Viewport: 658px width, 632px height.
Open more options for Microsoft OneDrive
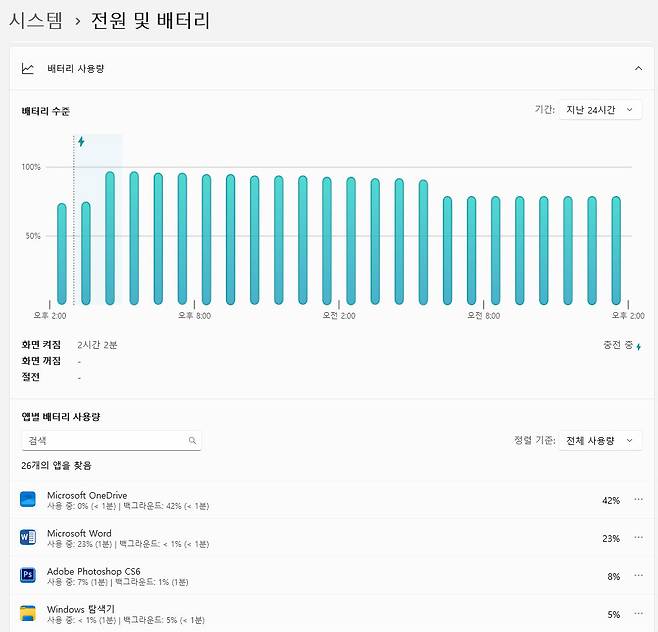point(639,499)
